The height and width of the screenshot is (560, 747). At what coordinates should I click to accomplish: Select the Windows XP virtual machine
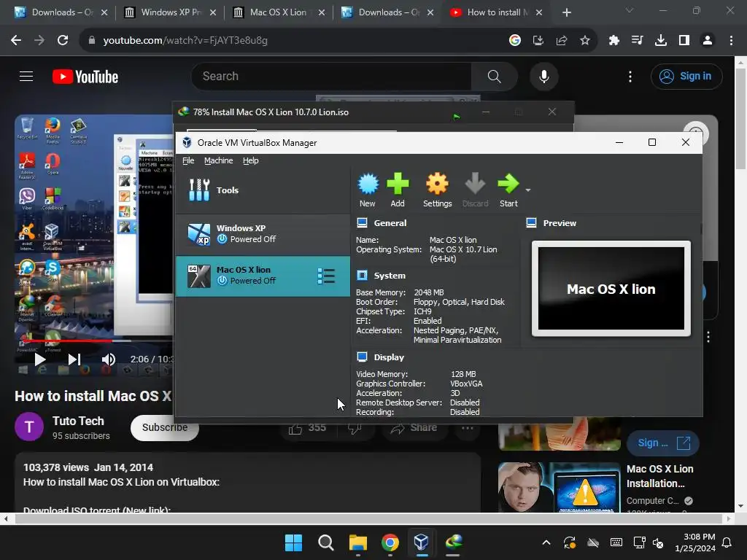click(x=263, y=234)
